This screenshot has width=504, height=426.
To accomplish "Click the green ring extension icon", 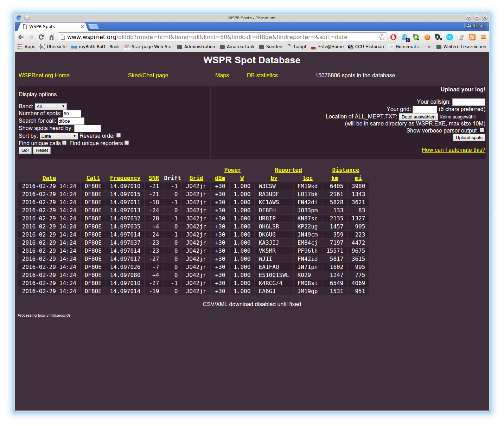I will (416, 37).
